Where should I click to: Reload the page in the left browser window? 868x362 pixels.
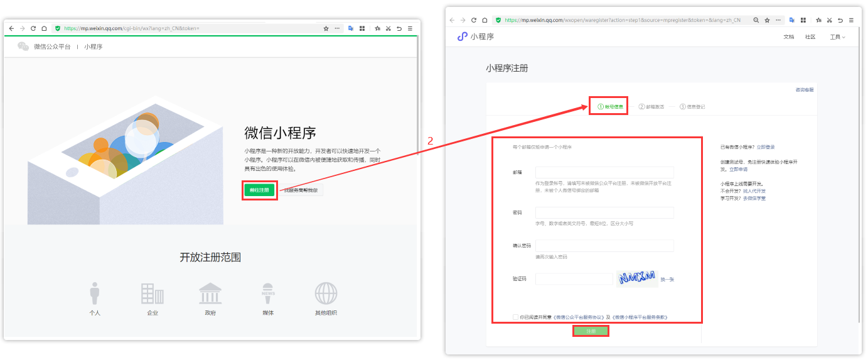point(33,28)
